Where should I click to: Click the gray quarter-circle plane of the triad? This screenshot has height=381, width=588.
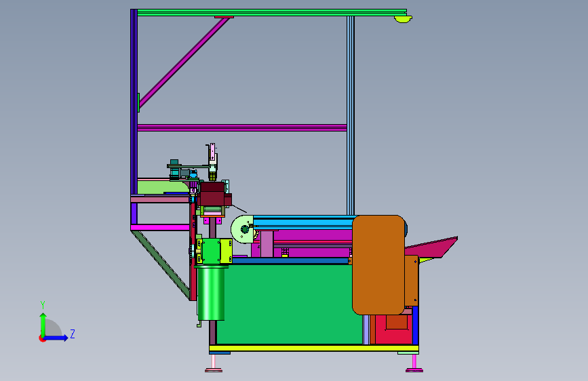coord(52,328)
